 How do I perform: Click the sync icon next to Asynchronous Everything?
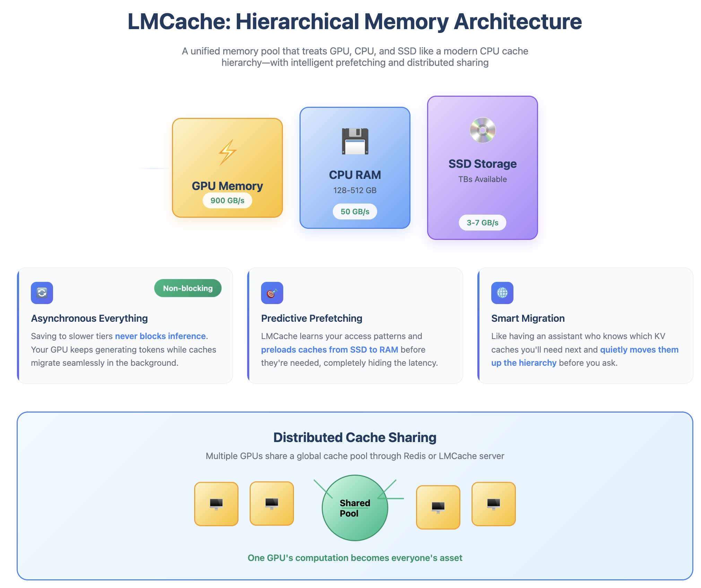[x=42, y=293]
